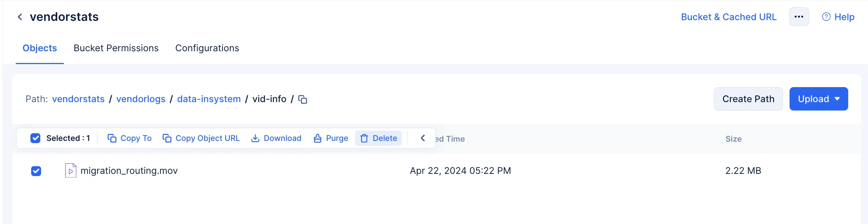Click the Purge icon in selection toolbar
Viewport: 868px width, 224px height.
coord(317,138)
